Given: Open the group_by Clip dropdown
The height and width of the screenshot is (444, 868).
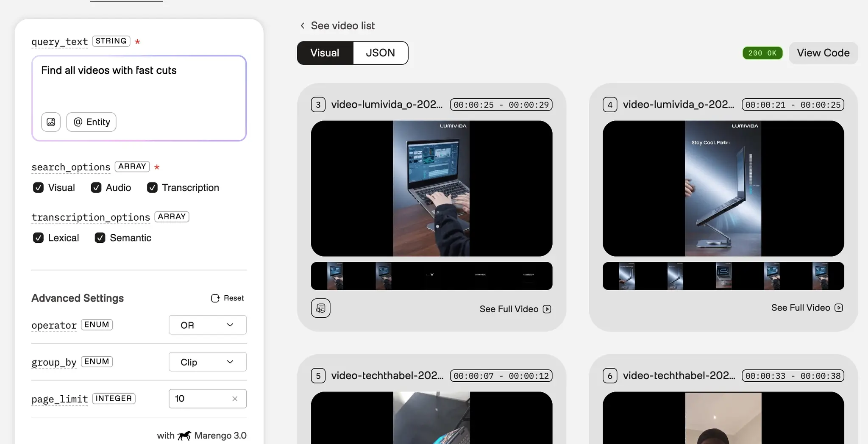Looking at the screenshot, I should [207, 361].
